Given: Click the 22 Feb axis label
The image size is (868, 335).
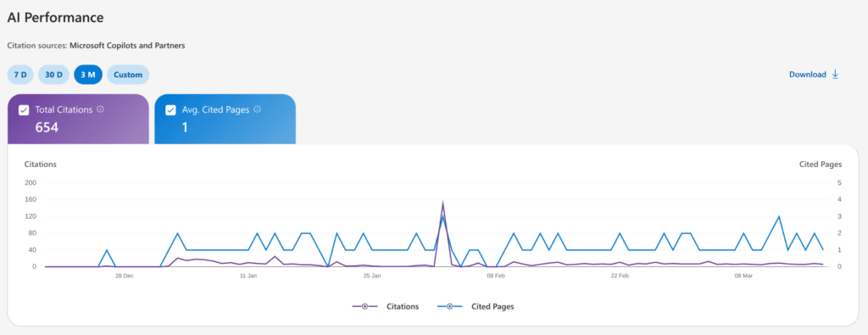Looking at the screenshot, I should click(x=620, y=275).
